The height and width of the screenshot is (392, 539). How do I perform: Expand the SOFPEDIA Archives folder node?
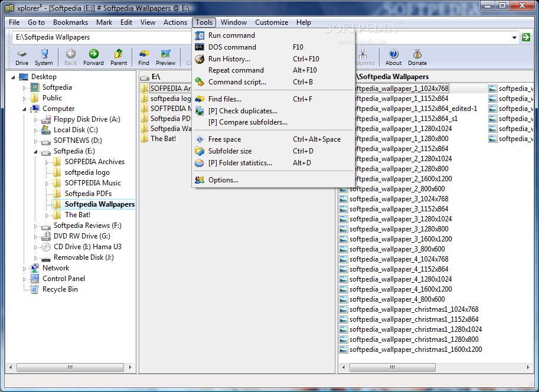point(47,162)
